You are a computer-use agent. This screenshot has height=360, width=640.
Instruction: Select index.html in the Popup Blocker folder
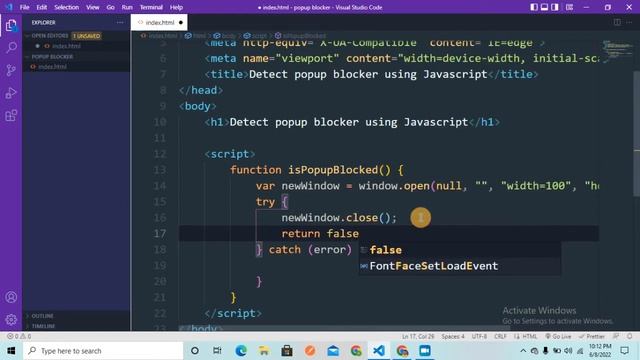[x=52, y=67]
